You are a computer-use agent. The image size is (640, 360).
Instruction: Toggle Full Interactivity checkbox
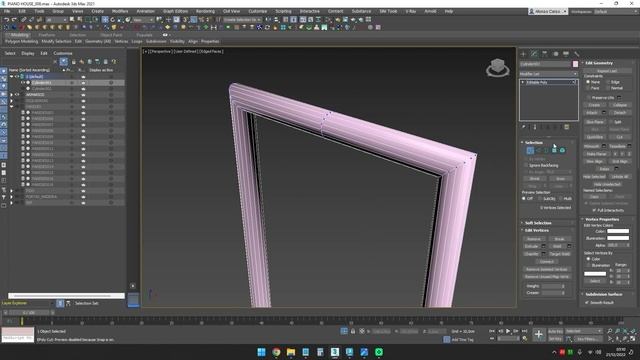(594, 210)
